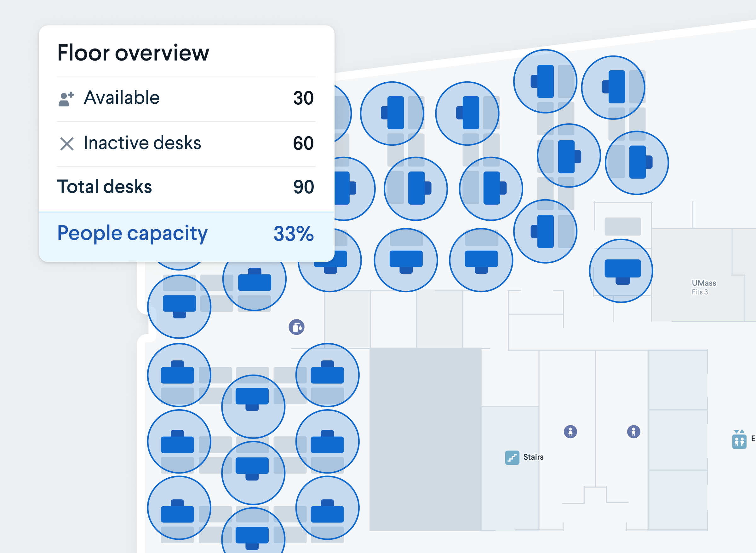This screenshot has height=553, width=756.
Task: Click the 'Fits 3' room capacity text
Action: (x=700, y=292)
